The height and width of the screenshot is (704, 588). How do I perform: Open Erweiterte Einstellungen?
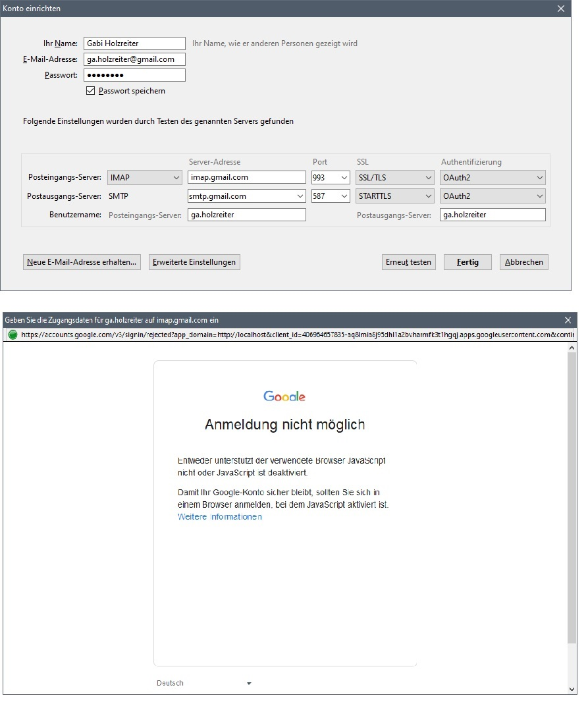[194, 262]
